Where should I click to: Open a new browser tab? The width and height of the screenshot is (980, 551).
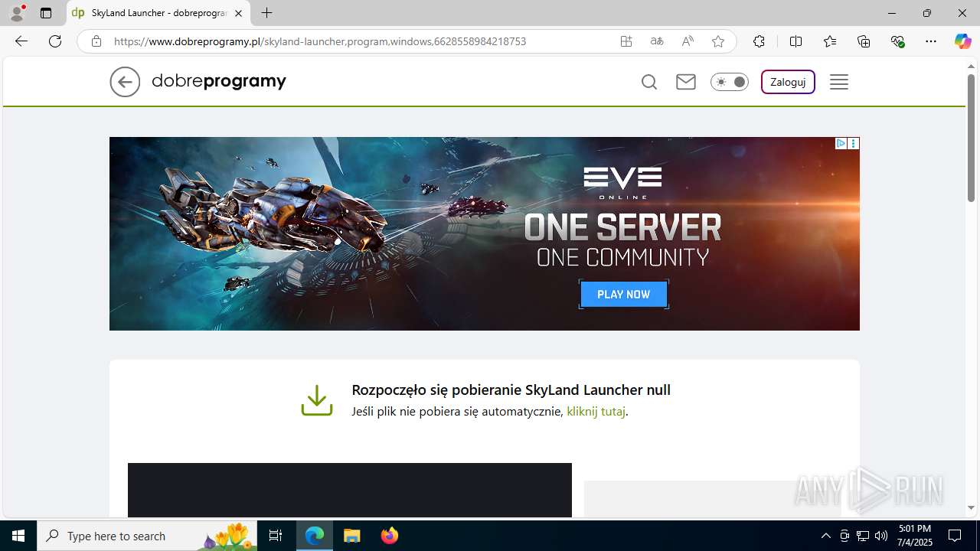(x=266, y=13)
